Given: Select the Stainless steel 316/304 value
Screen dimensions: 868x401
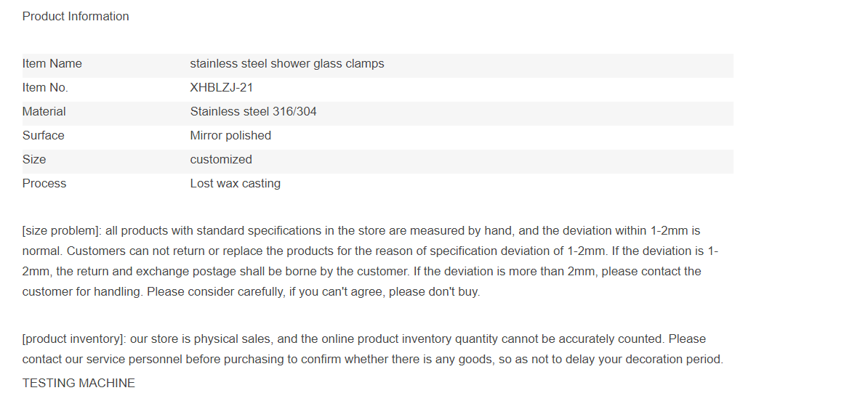Looking at the screenshot, I should (254, 112).
